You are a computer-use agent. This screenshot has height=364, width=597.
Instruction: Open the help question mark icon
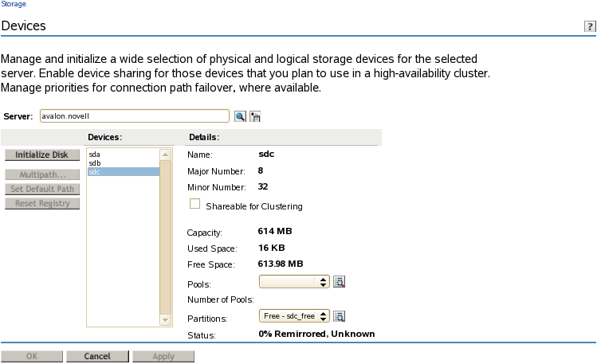click(590, 27)
